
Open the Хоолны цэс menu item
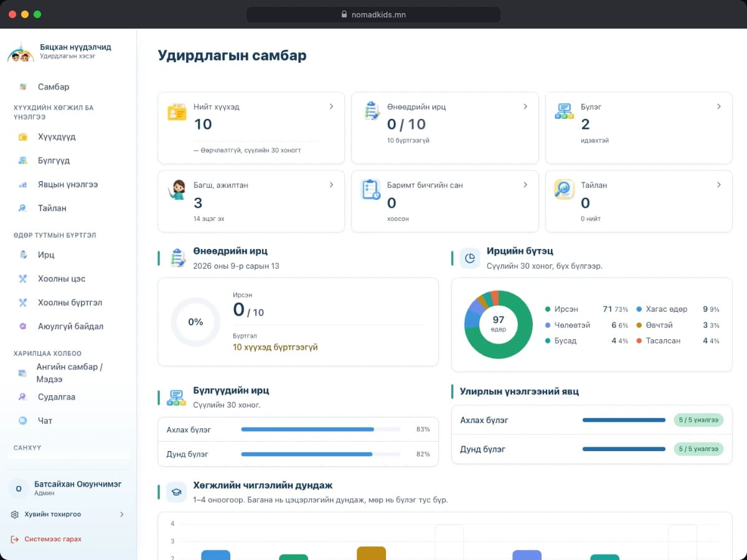pos(68,279)
